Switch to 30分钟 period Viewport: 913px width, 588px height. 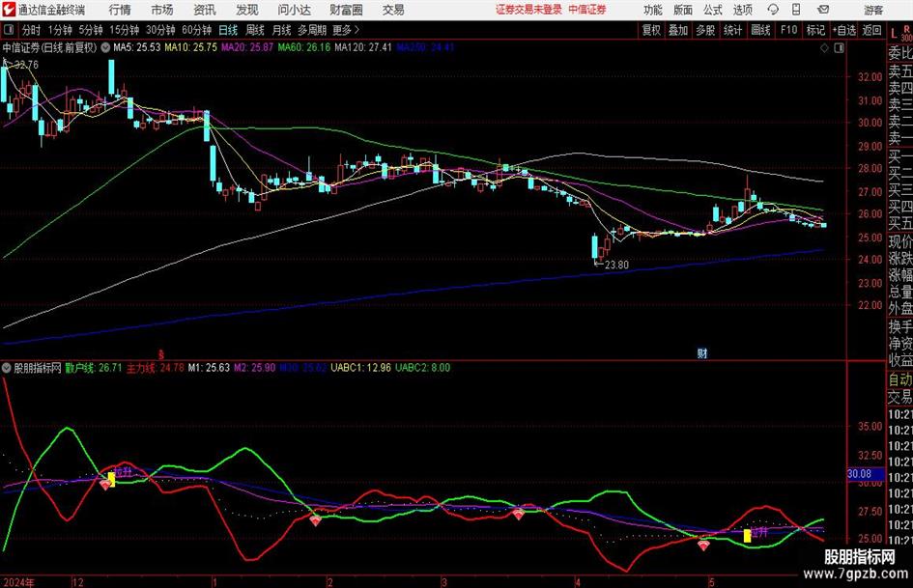(160, 30)
